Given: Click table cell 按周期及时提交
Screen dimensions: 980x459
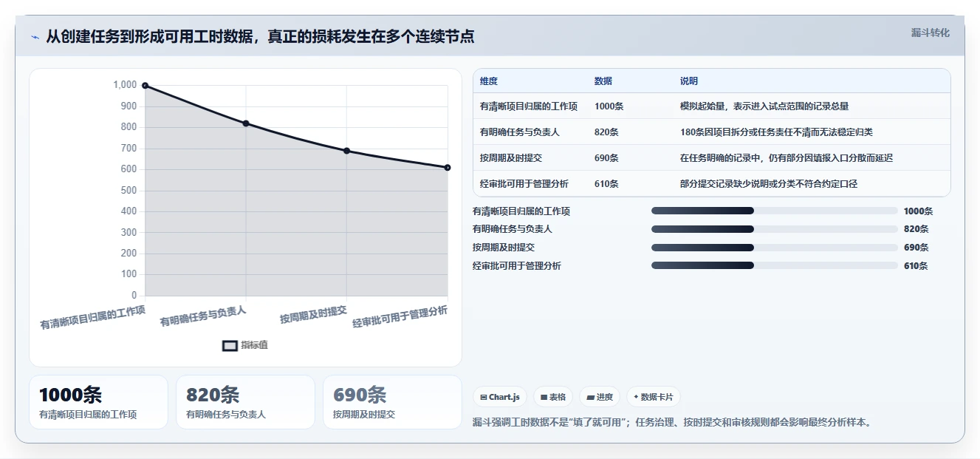Looking at the screenshot, I should click(511, 158).
